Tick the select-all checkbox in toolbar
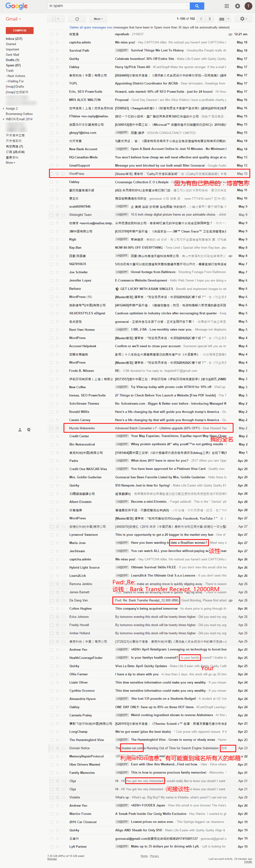 pyautogui.click(x=54, y=19)
